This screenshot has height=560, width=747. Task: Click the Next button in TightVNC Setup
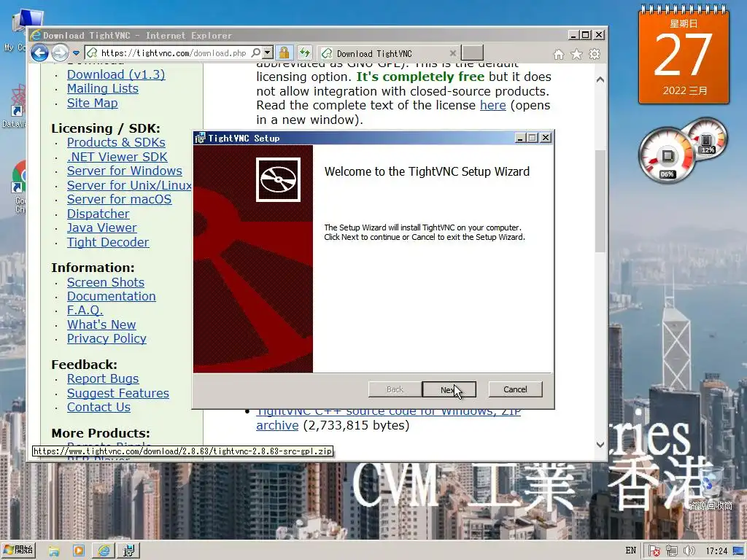click(x=449, y=389)
